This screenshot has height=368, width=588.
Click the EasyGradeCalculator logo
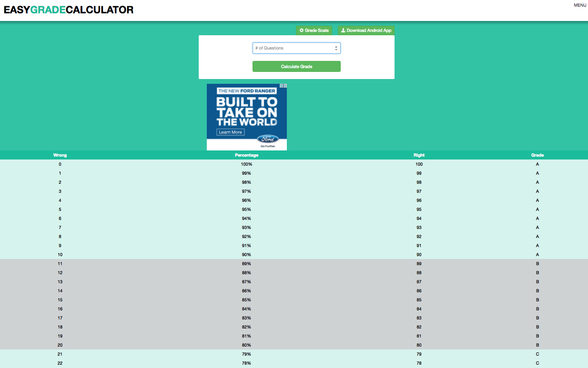tap(69, 10)
